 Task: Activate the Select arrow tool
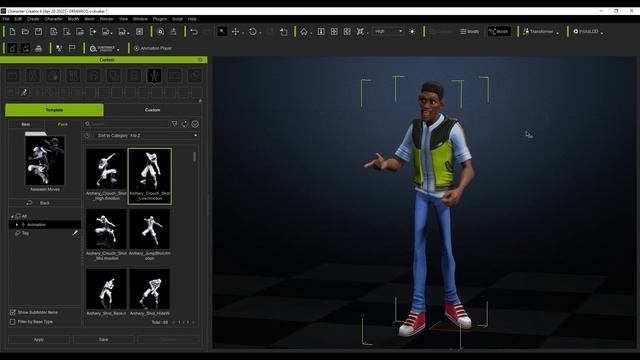[x=222, y=31]
